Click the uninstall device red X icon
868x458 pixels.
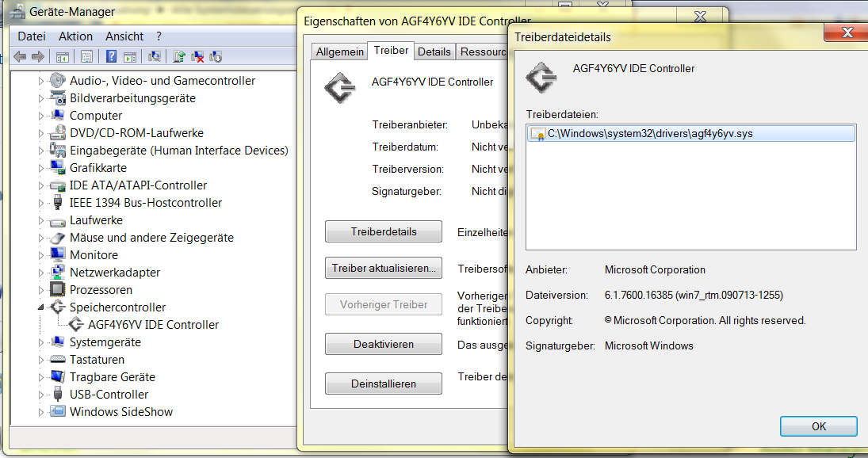tap(197, 56)
